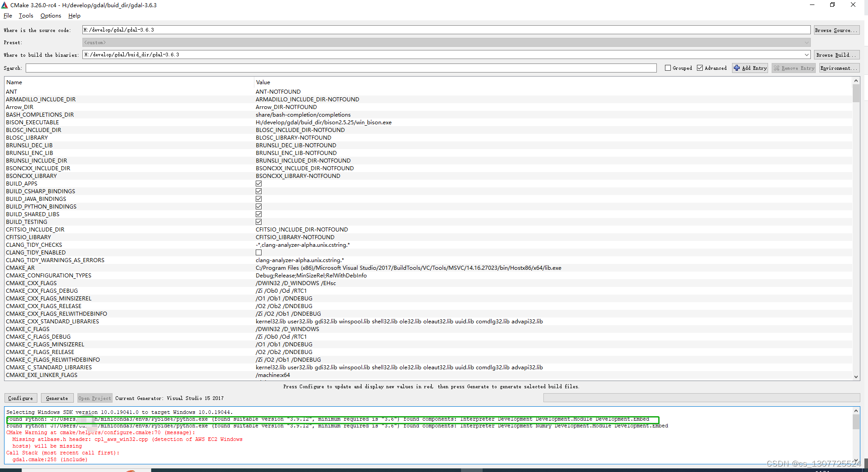Uncheck BUILD_SHARED_LIBS option
Viewport: 868px width, 472px height.
coord(258,214)
